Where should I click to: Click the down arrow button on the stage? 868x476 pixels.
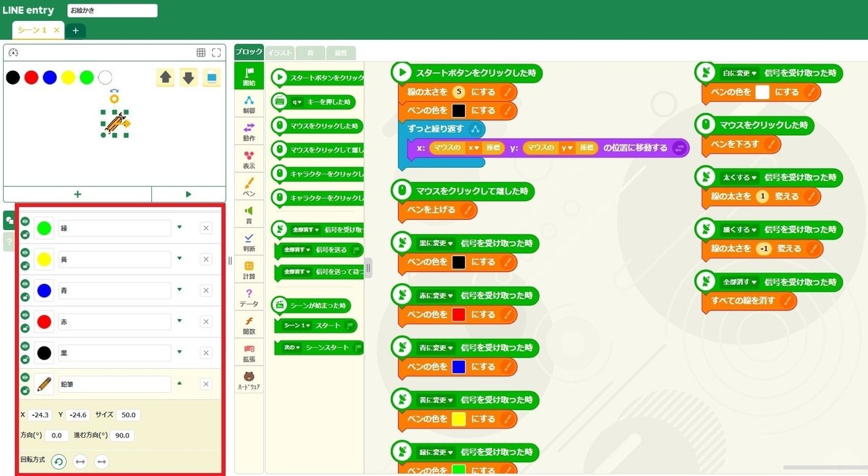pos(188,77)
